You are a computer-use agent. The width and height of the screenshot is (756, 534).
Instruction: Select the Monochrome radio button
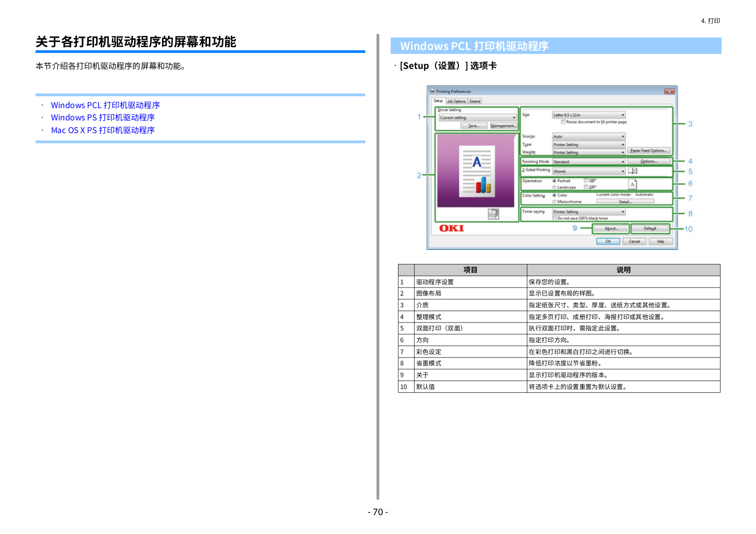[555, 202]
